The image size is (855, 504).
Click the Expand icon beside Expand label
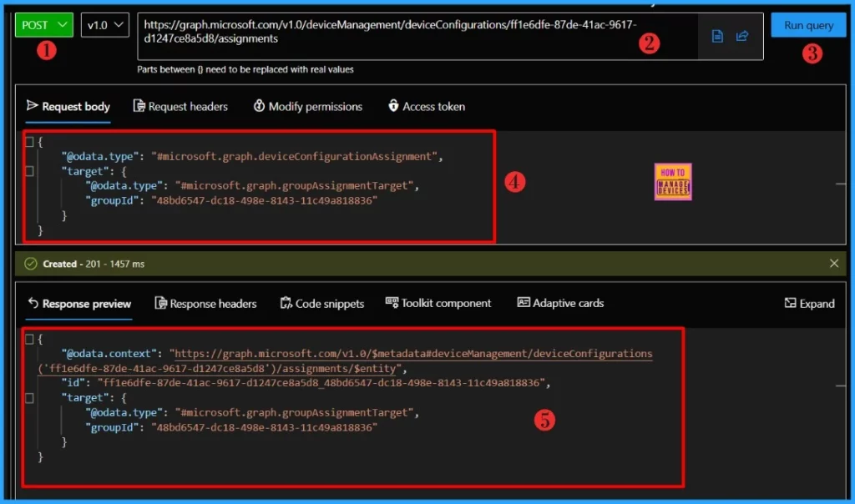(790, 302)
